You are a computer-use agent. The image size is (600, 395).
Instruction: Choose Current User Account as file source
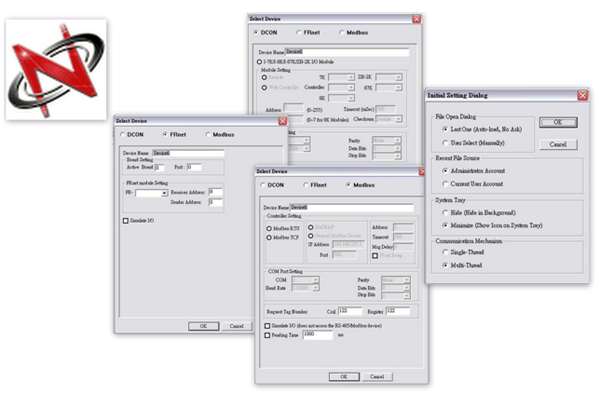(x=445, y=184)
